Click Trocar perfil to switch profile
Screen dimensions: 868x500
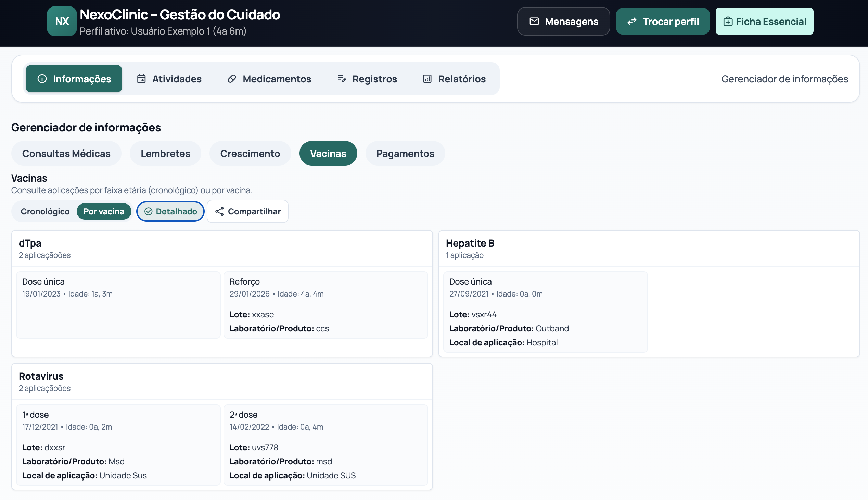[663, 21]
